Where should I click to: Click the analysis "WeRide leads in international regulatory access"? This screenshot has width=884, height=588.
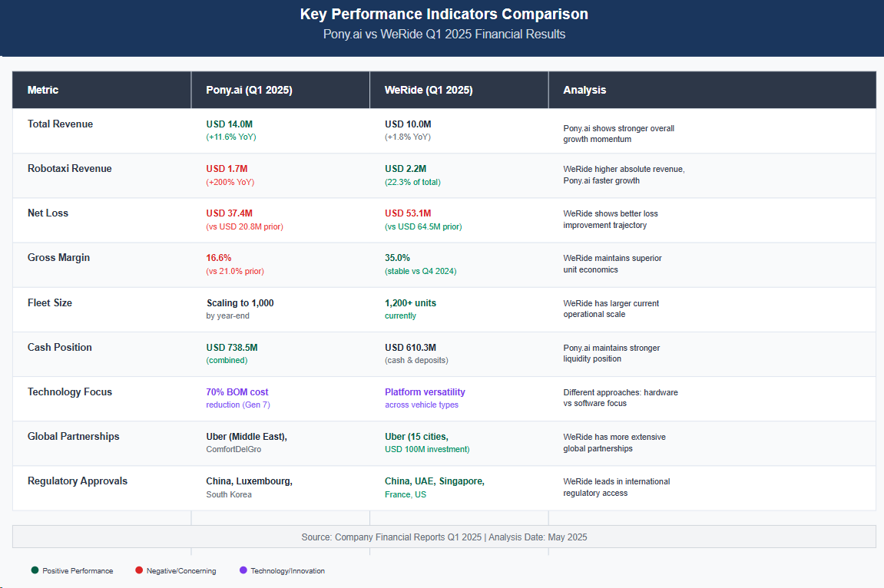click(x=617, y=487)
